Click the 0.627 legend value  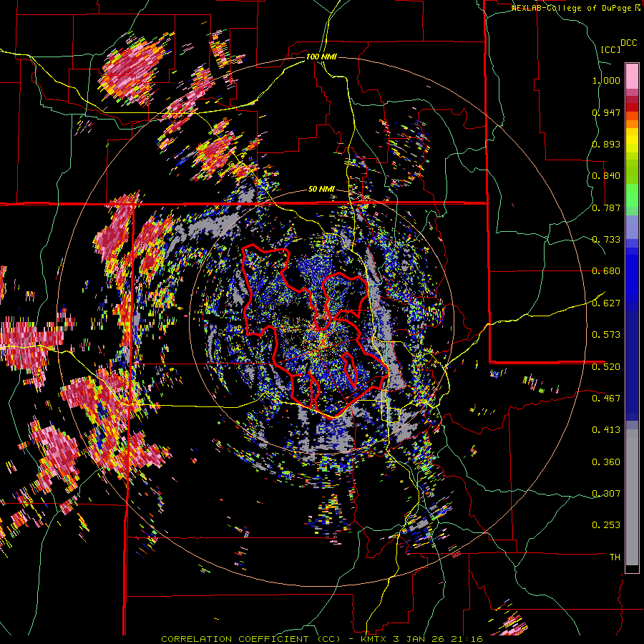[x=606, y=303]
